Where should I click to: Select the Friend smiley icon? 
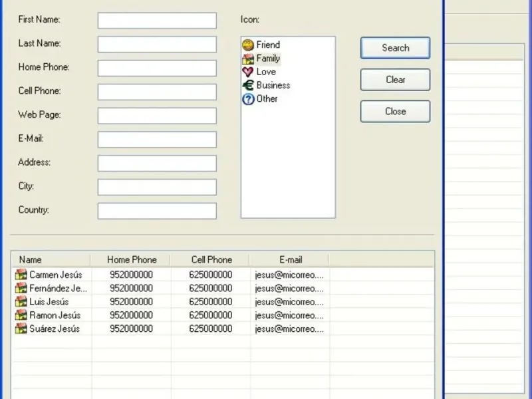pyautogui.click(x=248, y=45)
